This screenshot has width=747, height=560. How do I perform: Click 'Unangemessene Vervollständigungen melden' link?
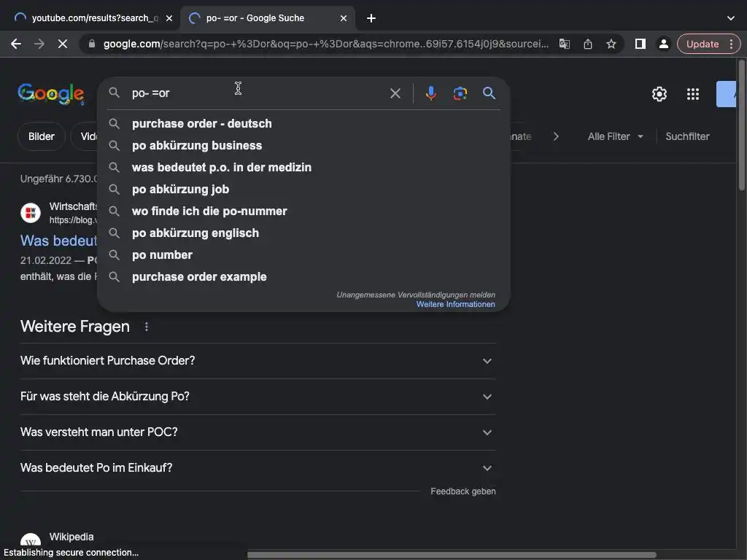pyautogui.click(x=416, y=295)
